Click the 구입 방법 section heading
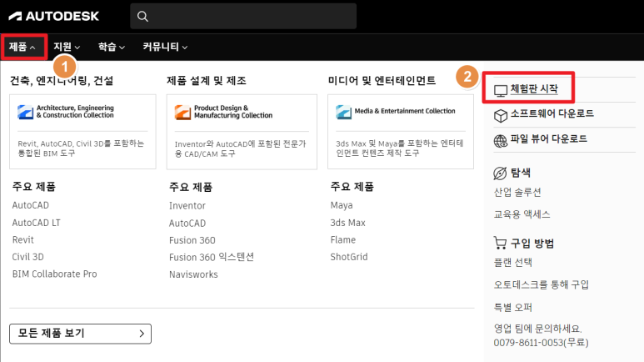 532,243
